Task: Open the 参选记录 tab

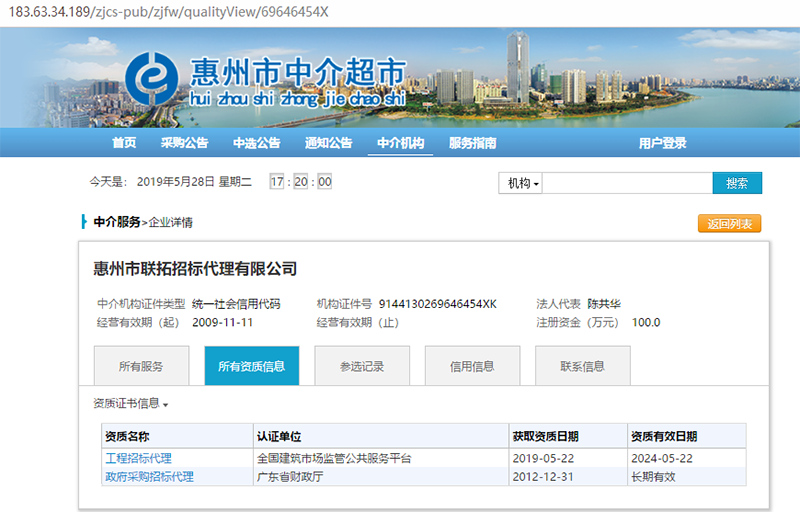Action: click(361, 366)
